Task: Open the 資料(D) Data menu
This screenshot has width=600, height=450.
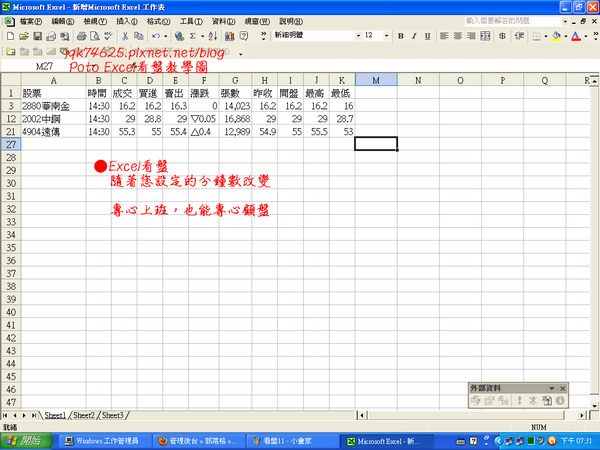Action: point(224,21)
